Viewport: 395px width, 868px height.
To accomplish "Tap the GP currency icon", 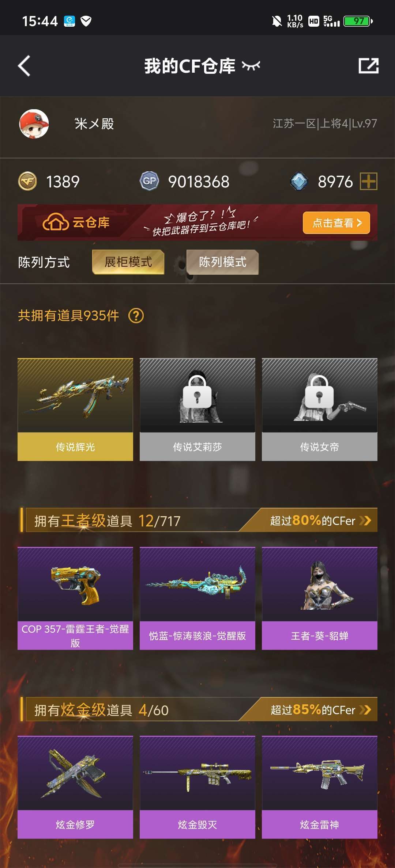I will tap(149, 181).
